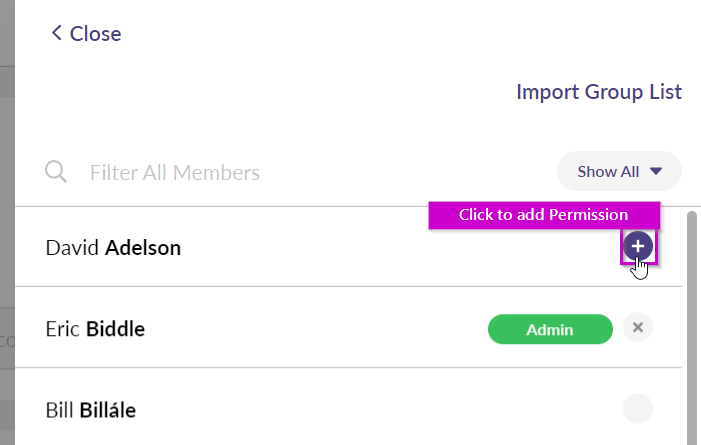Click the dimmed overlay left of the panel

point(7,250)
